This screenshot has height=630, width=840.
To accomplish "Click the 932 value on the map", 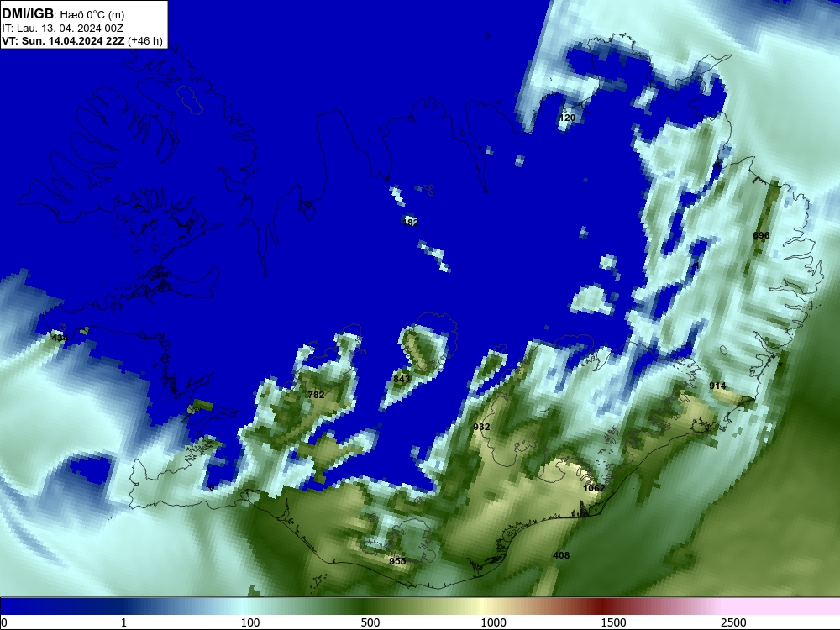I will pos(481,427).
